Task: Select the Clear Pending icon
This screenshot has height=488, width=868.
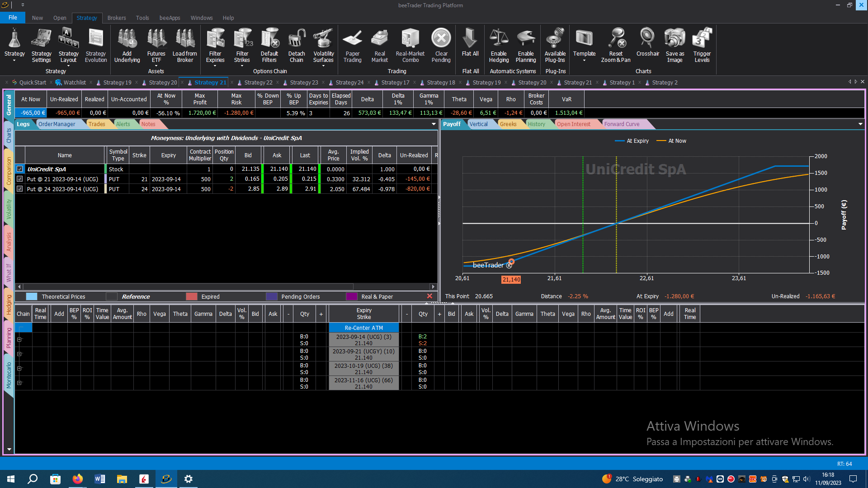Action: 441,45
